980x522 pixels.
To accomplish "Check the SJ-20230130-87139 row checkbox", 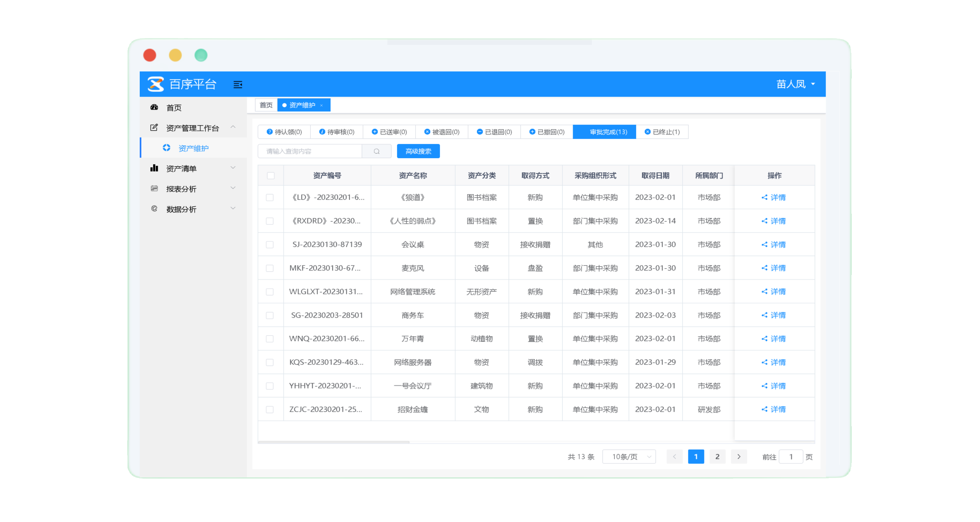I will (269, 245).
